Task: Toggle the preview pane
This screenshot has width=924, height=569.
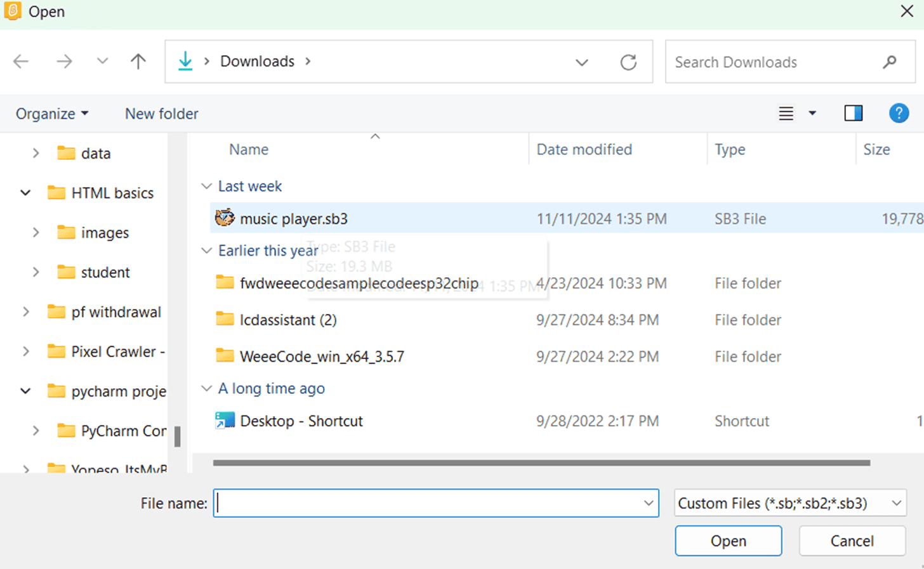Action: 854,113
